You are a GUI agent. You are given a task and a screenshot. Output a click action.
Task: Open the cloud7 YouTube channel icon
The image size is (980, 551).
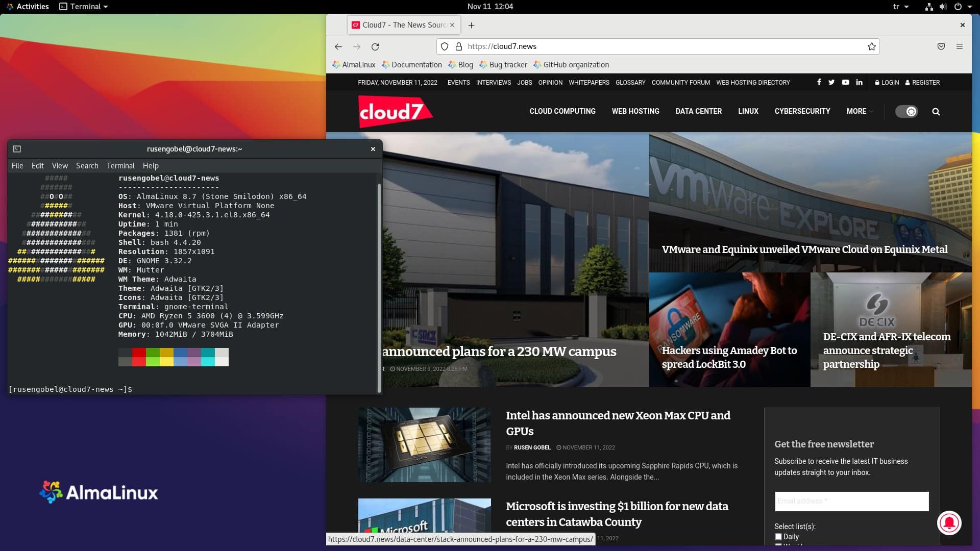845,82
